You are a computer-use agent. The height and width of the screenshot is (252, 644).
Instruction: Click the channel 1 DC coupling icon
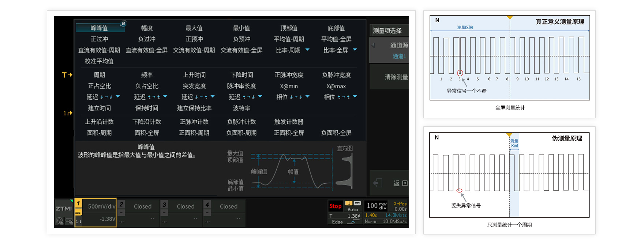(x=78, y=213)
